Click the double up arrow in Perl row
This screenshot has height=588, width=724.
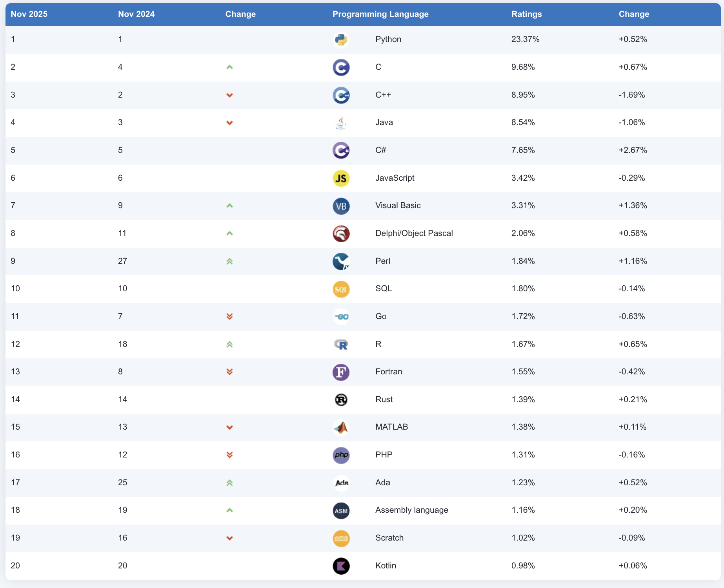click(229, 261)
